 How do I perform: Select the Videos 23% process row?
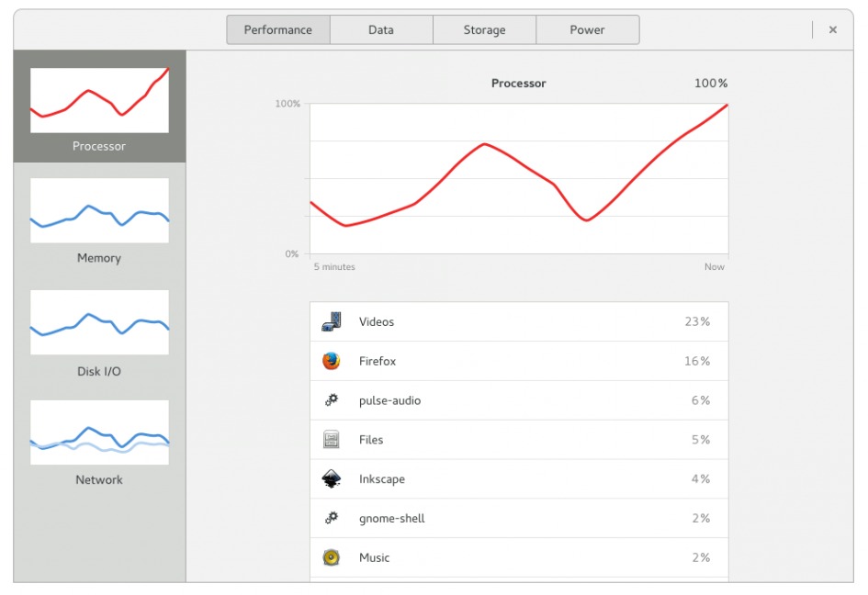point(519,321)
